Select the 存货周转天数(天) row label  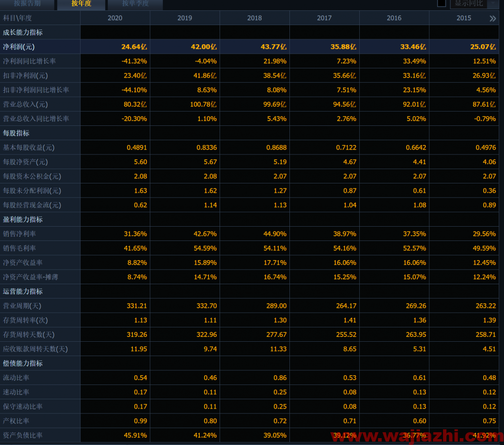[x=29, y=334]
